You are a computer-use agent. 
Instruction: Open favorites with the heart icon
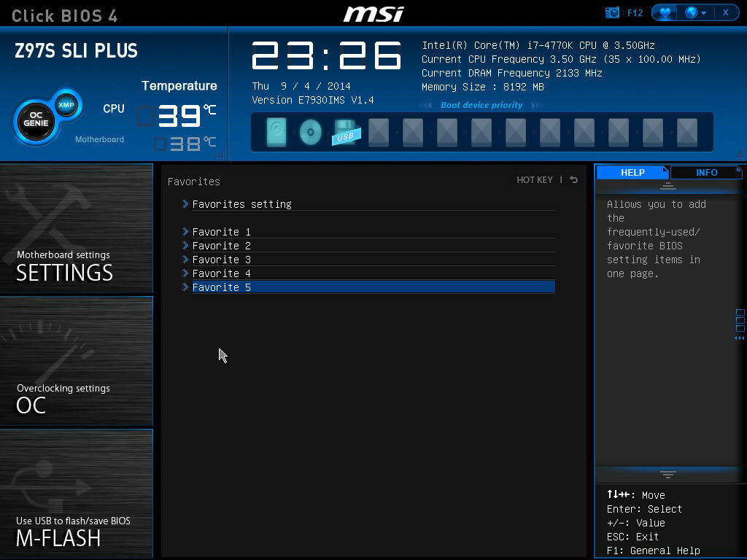tap(665, 12)
